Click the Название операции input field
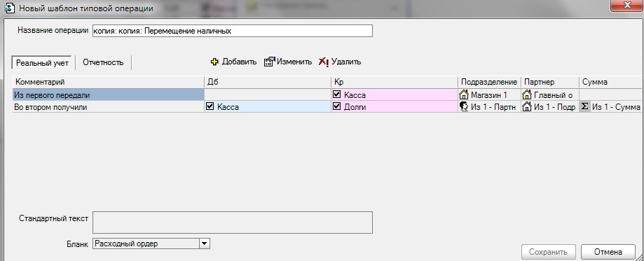 click(233, 31)
